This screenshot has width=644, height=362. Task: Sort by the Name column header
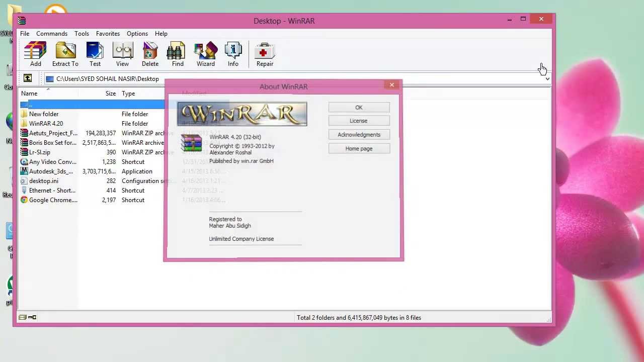click(x=29, y=94)
